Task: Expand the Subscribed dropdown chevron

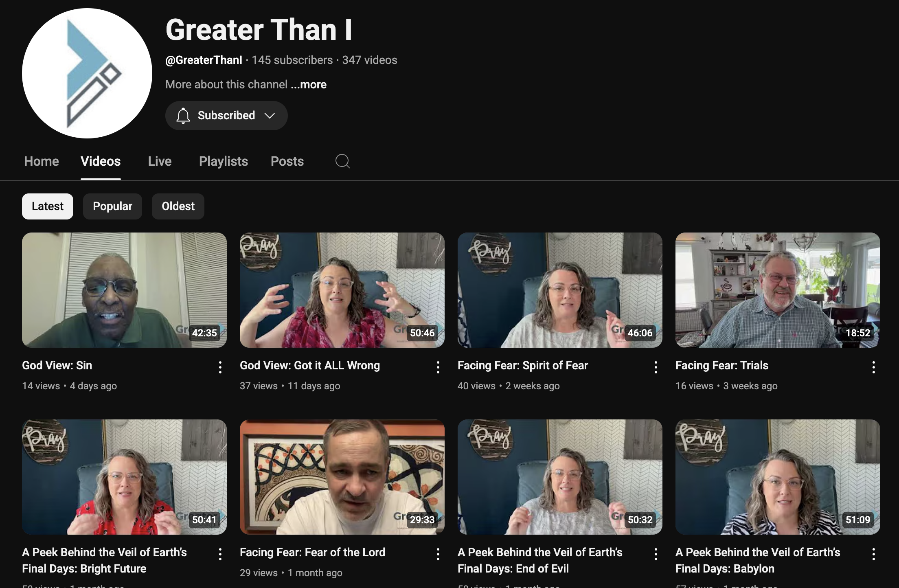Action: tap(270, 116)
